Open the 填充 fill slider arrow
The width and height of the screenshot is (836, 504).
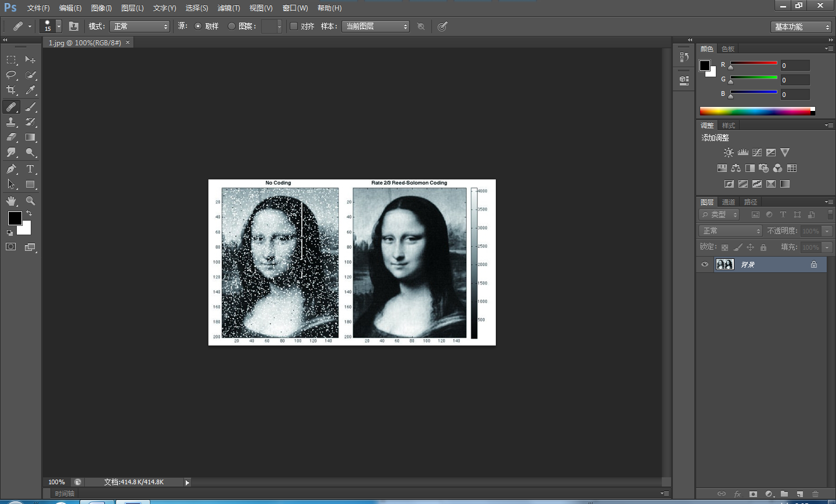click(x=827, y=247)
